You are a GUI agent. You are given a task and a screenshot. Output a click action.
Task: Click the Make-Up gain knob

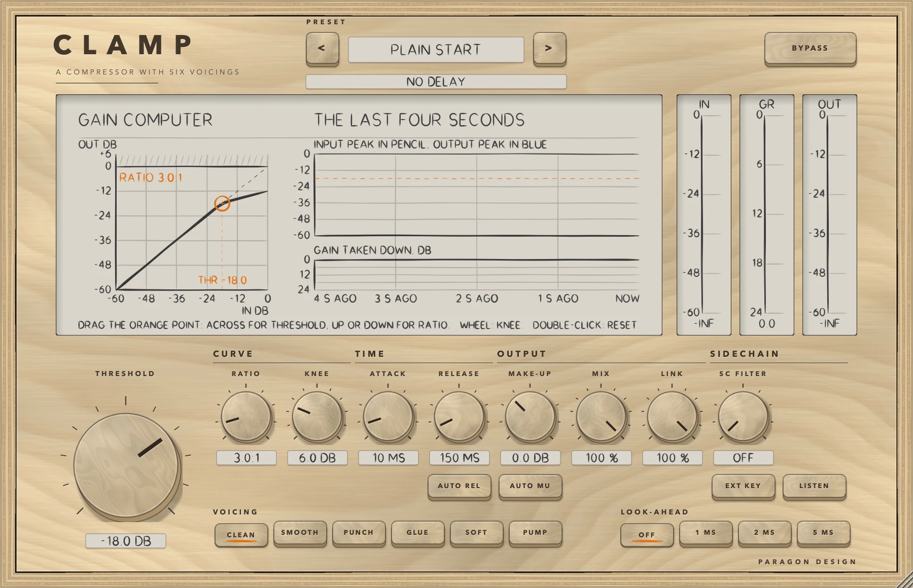pyautogui.click(x=530, y=417)
